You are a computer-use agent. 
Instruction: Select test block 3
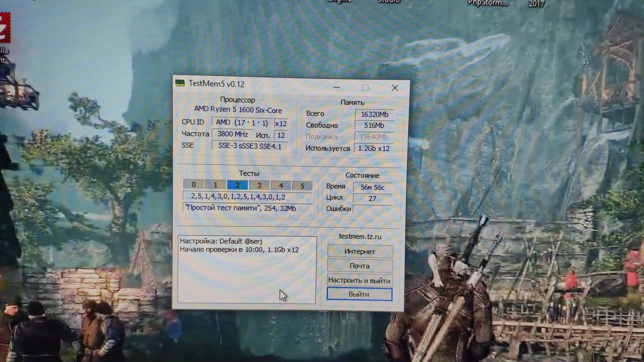259,186
